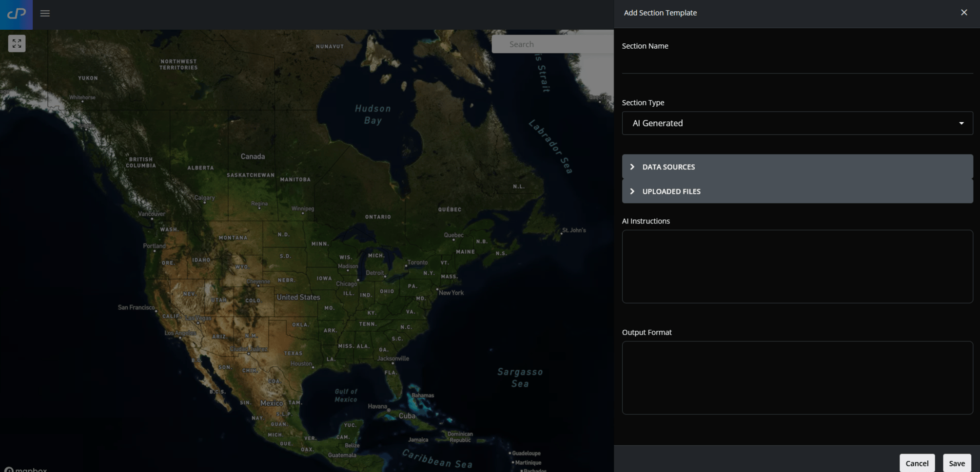
Task: Click inside the AI Instructions text area
Action: (x=797, y=266)
